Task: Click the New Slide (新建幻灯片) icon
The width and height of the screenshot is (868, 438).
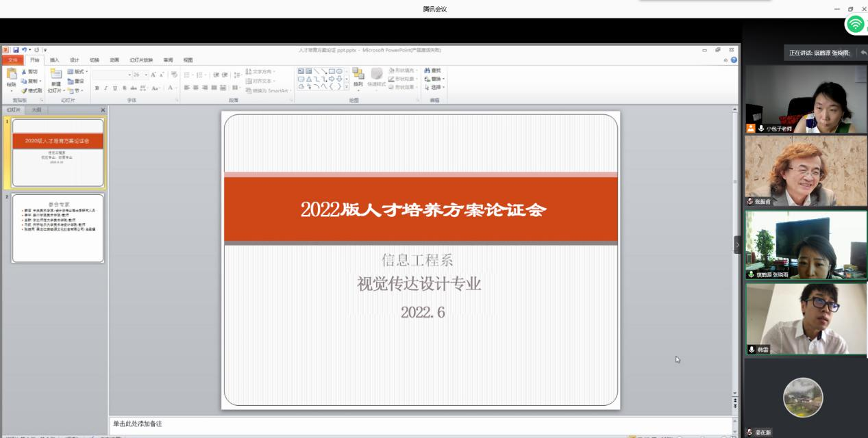Action: tap(55, 74)
